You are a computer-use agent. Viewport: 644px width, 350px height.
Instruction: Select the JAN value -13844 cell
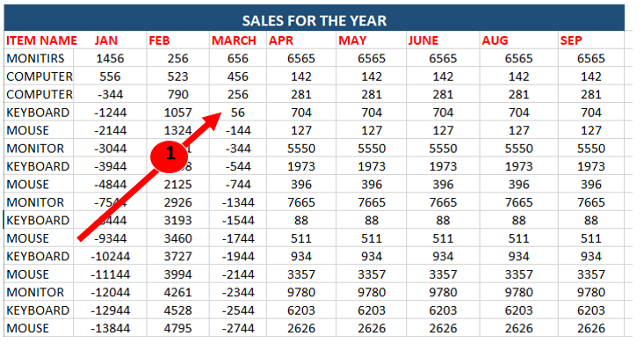[x=110, y=328]
